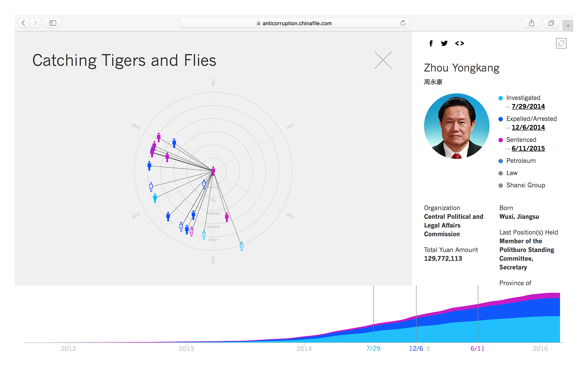Image resolution: width=588 pixels, height=379 pixels.
Task: Open a new tab with plus button
Action: 568,26
